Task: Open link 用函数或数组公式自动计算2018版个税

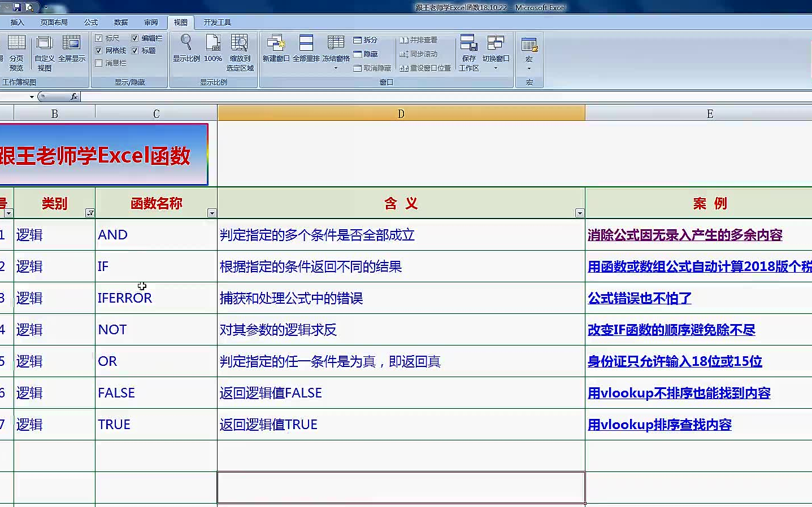Action: (x=700, y=266)
